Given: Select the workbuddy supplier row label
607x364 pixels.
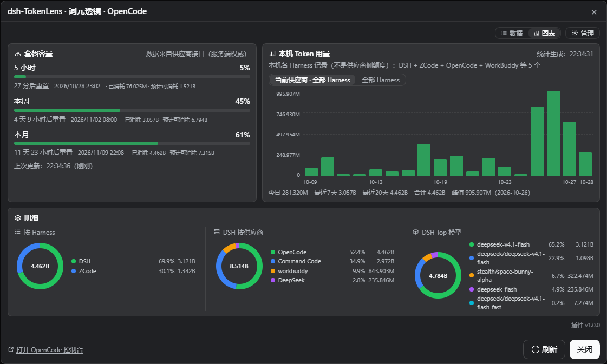Looking at the screenshot, I should click(293, 271).
